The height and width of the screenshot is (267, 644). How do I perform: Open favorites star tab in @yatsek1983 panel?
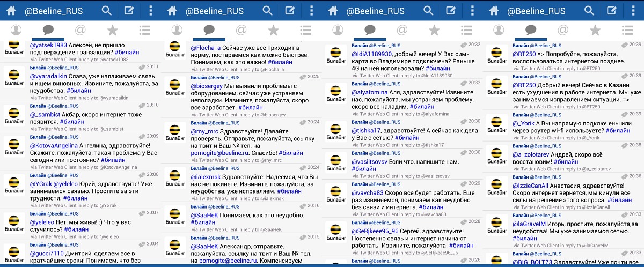tap(112, 30)
